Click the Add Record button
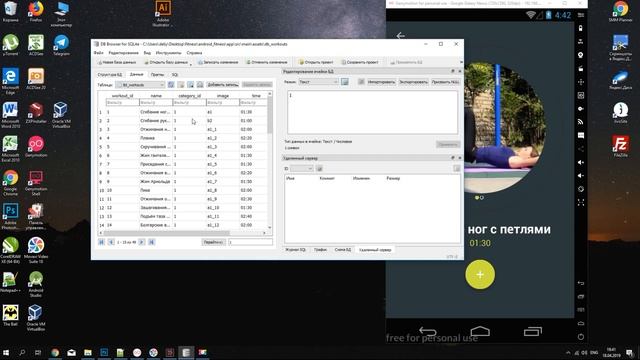Viewport: 640px width, 360px height. [222, 85]
